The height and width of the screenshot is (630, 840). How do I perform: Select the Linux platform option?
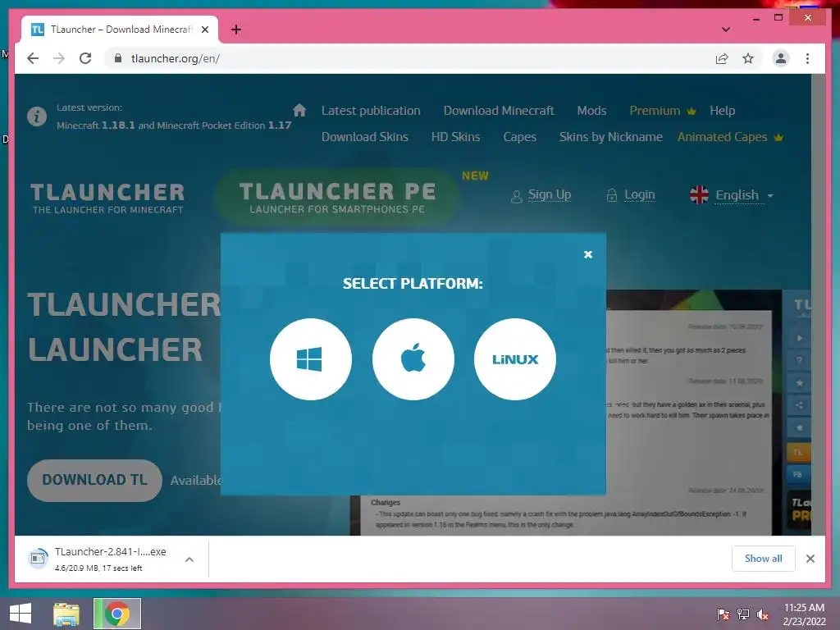click(515, 359)
